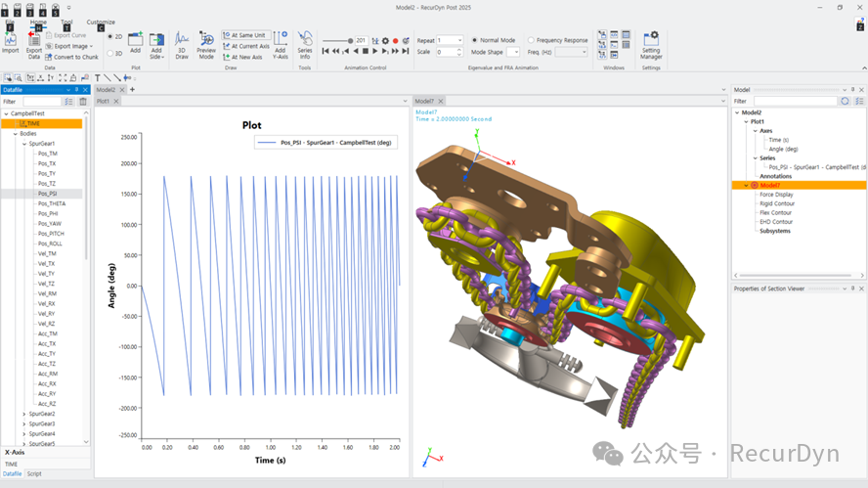Select the Frequency Response radio button
868x488 pixels.
(532, 40)
